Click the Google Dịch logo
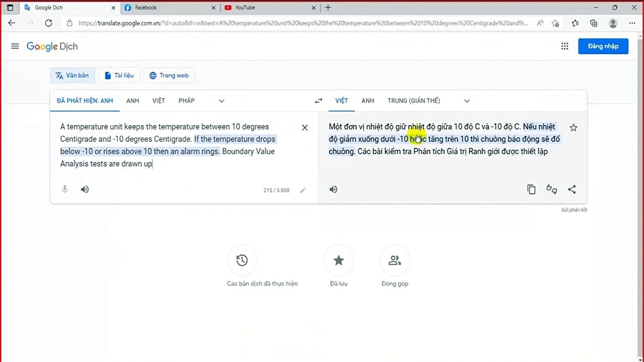This screenshot has width=644, height=362. click(x=52, y=46)
